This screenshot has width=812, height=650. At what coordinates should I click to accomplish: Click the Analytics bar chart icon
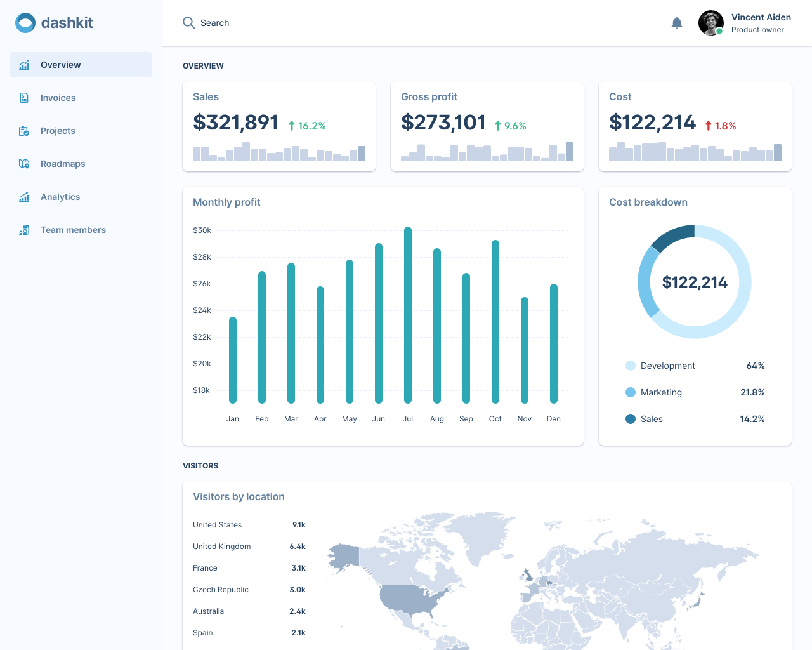click(24, 197)
